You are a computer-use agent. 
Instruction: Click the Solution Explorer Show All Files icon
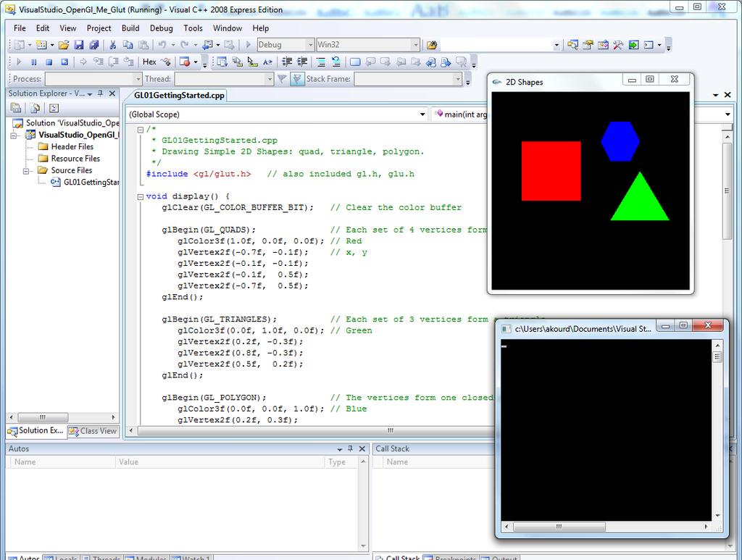pyautogui.click(x=35, y=109)
